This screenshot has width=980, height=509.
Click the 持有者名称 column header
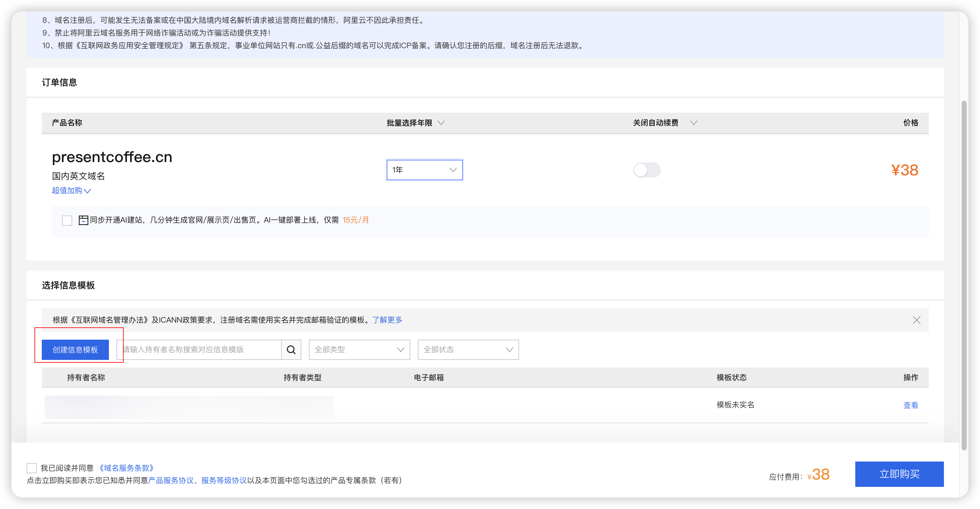[x=86, y=377]
